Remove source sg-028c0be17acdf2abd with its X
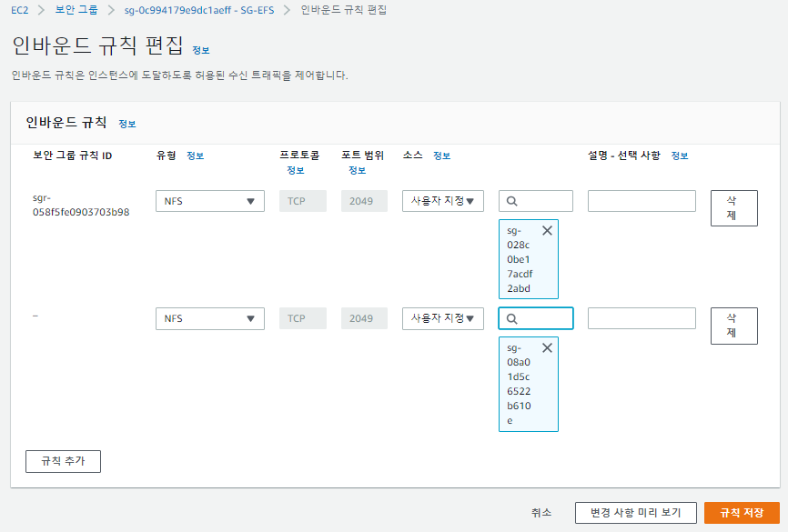Image resolution: width=788 pixels, height=532 pixels. click(547, 231)
